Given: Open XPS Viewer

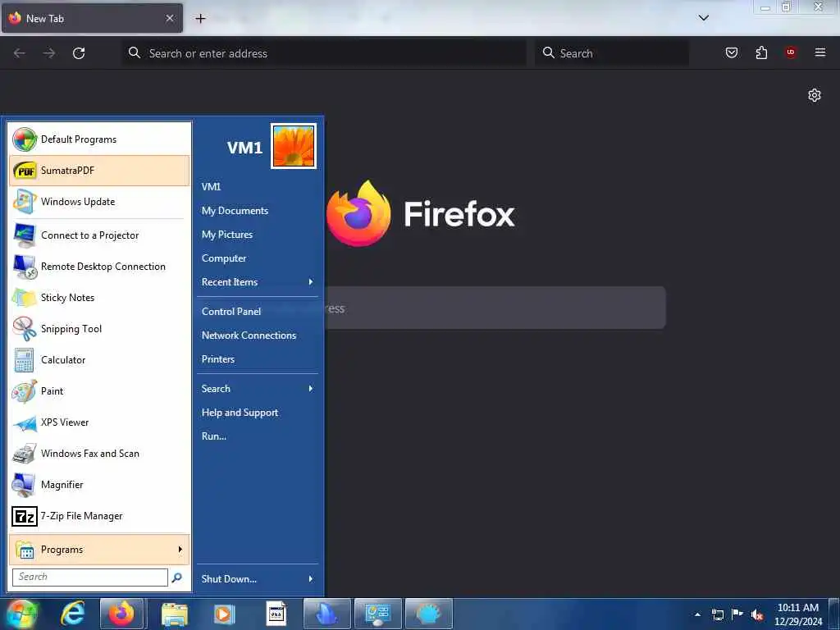Looking at the screenshot, I should [99, 422].
